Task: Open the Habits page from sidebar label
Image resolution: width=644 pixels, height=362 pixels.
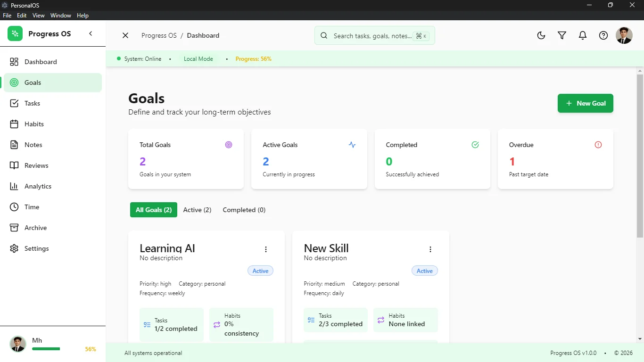Action: tap(34, 124)
